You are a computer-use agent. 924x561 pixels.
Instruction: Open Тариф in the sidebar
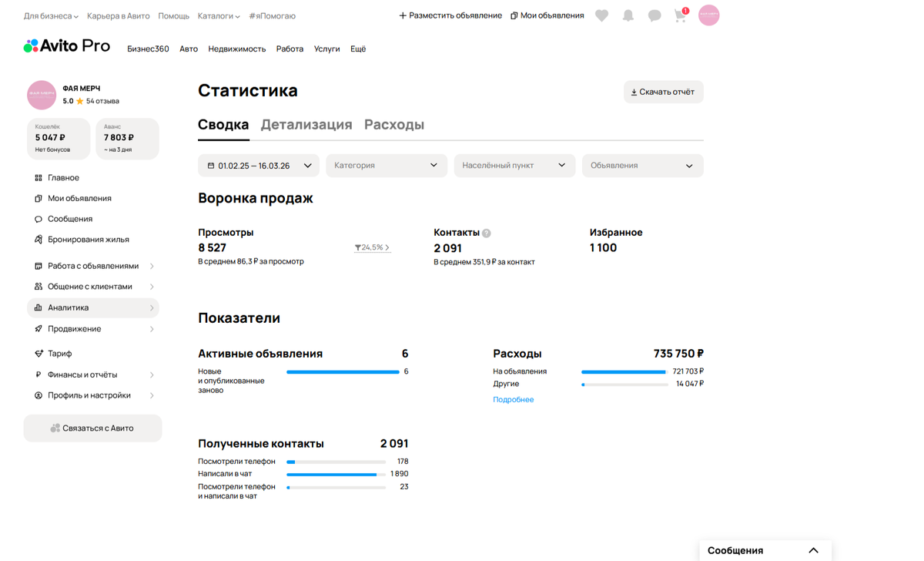[x=62, y=351]
